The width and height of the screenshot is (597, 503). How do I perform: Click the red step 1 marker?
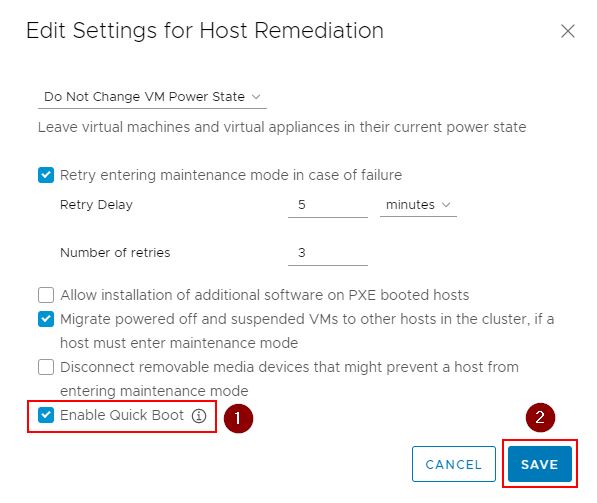[238, 418]
